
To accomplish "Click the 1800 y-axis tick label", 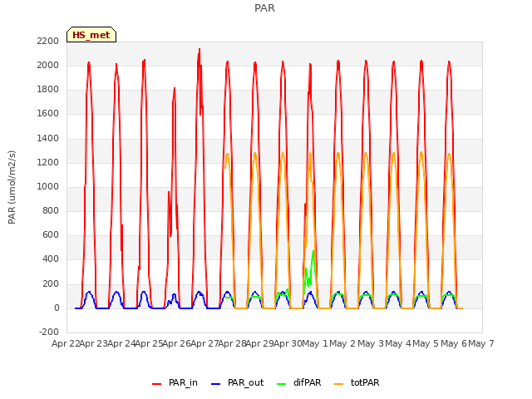I will [x=48, y=90].
